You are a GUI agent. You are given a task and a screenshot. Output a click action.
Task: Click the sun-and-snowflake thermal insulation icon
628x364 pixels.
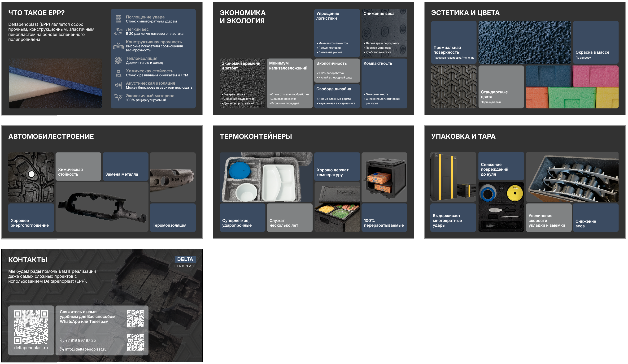tap(118, 60)
